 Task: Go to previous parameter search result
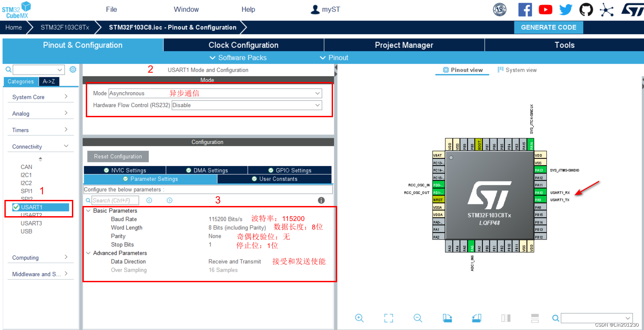149,200
